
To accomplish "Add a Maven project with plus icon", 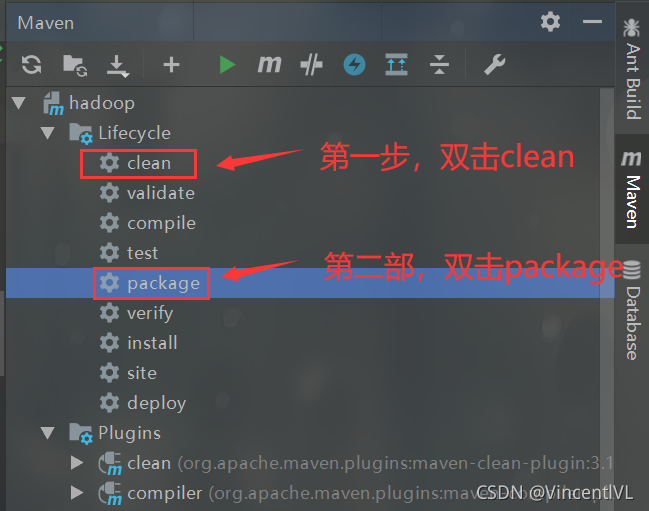I will (x=171, y=65).
